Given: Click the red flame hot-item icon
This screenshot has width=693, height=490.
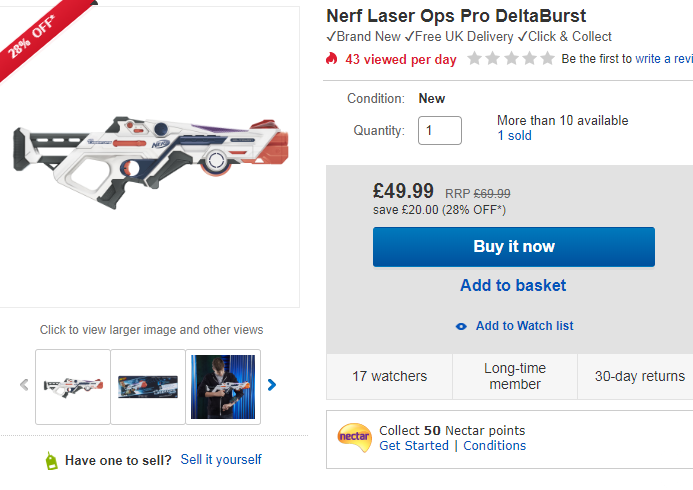Looking at the screenshot, I should pos(332,59).
